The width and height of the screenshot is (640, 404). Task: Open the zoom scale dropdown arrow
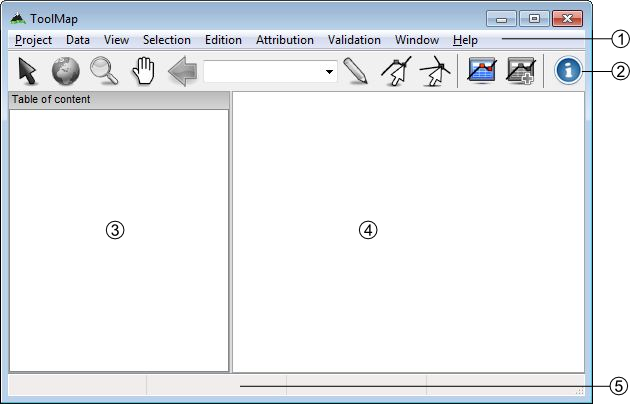pyautogui.click(x=329, y=72)
